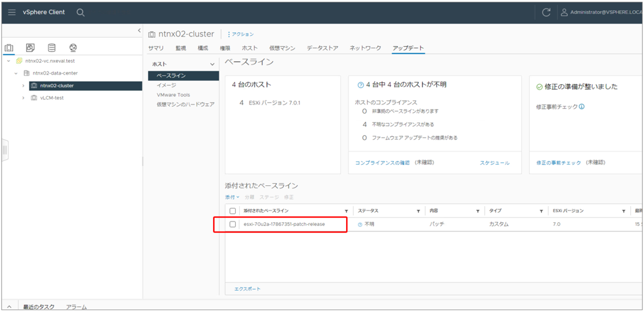Switch to Hosts and Clusters inventory view

click(9, 48)
